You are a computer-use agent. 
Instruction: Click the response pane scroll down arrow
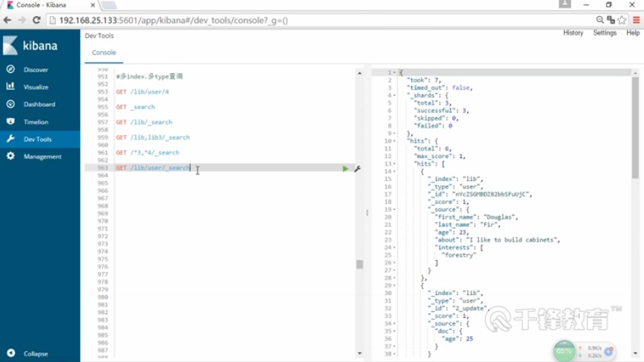[x=636, y=353]
